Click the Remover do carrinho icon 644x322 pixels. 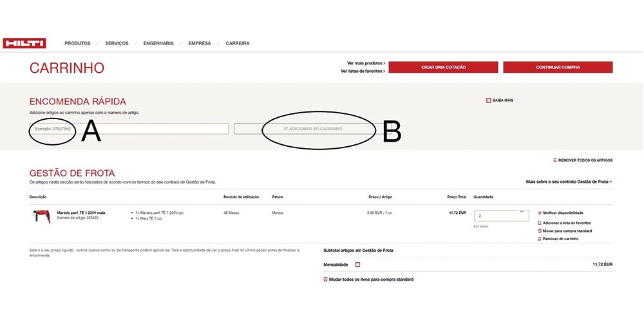pos(540,239)
